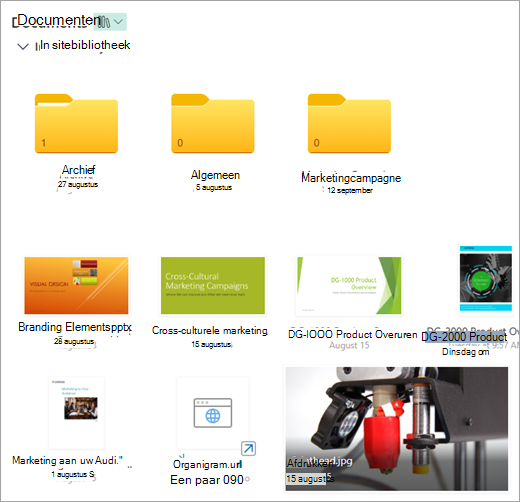
Task: Open the printer head jpg photo
Action: tap(397, 429)
